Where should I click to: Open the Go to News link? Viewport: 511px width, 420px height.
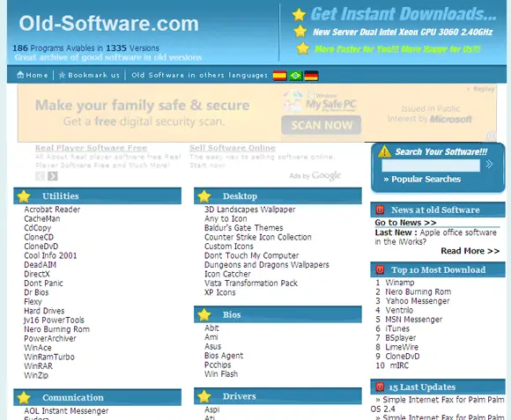point(406,223)
